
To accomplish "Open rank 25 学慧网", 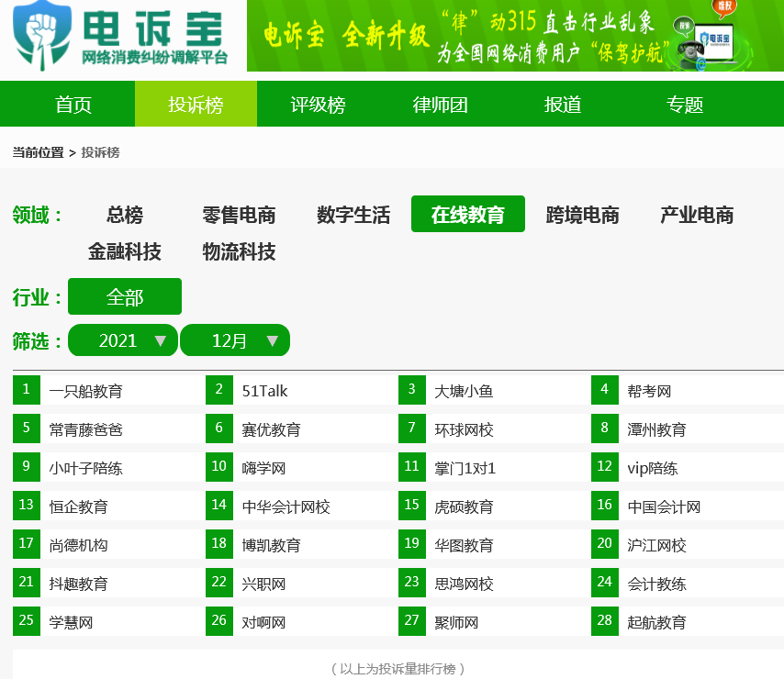I will click(x=71, y=622).
